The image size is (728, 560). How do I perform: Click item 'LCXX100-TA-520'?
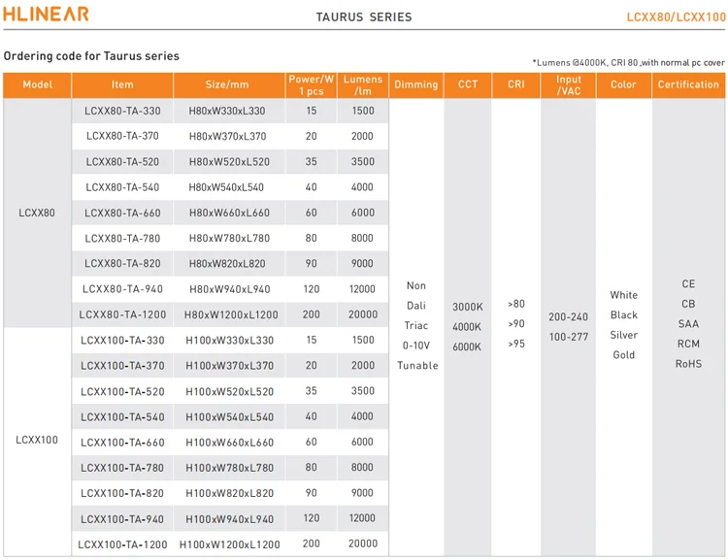pyautogui.click(x=122, y=391)
